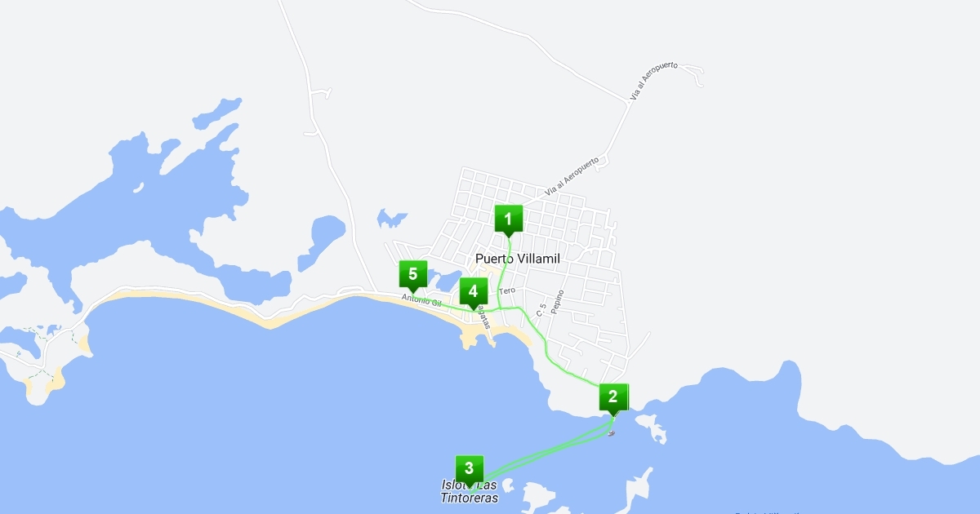Open waypoint marker 2 at the harbor
Screen dimensions: 980x514
pos(612,400)
